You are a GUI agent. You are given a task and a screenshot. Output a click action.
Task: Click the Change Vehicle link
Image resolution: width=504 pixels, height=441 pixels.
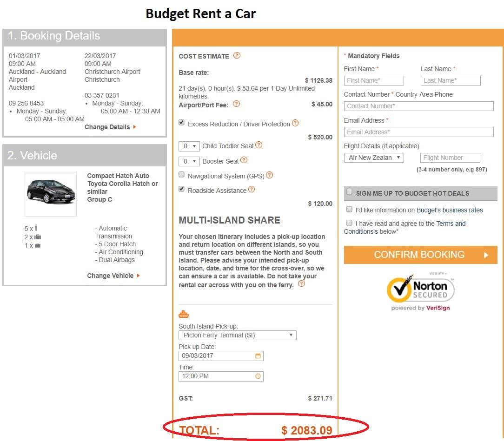110,276
